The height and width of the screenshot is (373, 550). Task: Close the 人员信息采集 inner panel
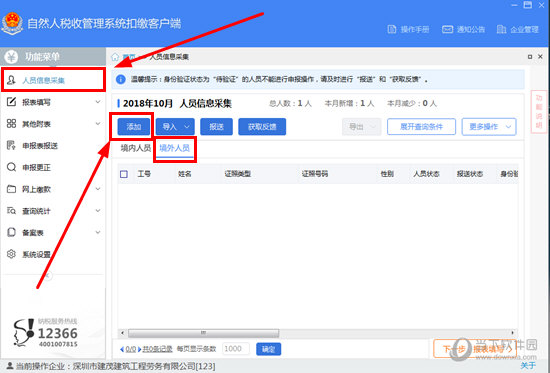[541, 56]
